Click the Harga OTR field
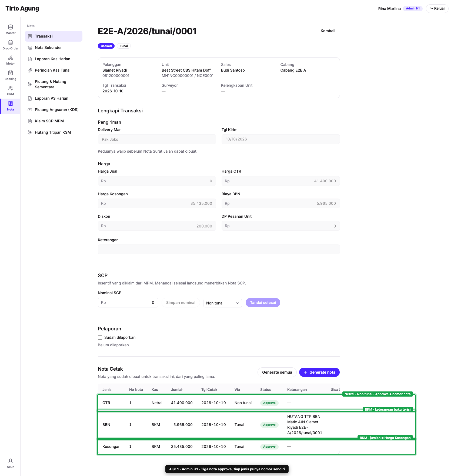The image size is (454, 476). coord(281,181)
